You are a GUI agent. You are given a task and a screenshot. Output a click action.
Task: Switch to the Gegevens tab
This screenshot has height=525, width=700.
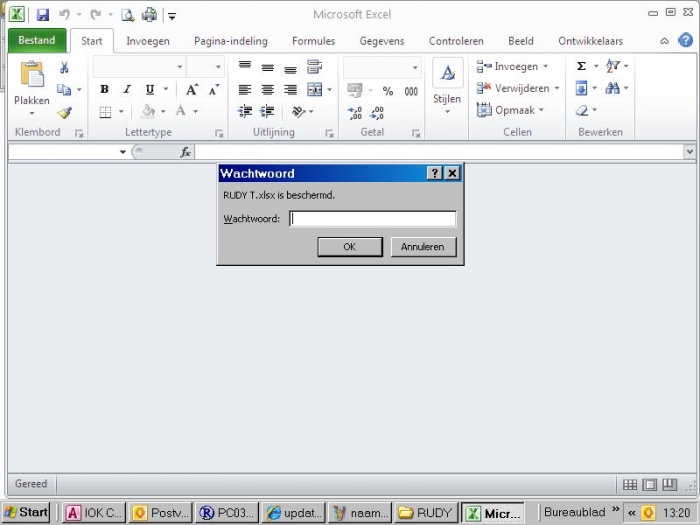pyautogui.click(x=382, y=41)
